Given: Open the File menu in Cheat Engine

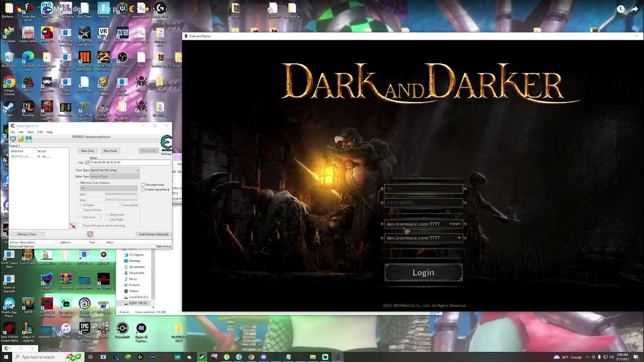Looking at the screenshot, I should click(13, 132).
